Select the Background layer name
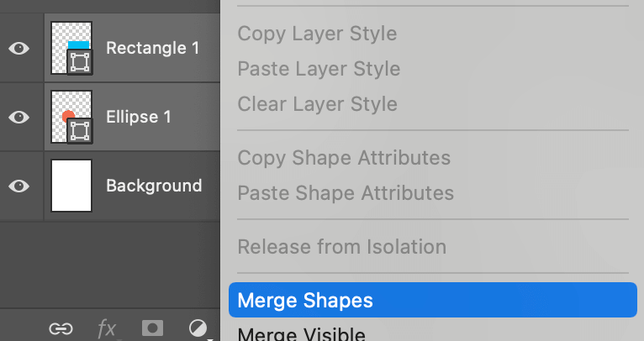This screenshot has height=341, width=644. click(154, 186)
